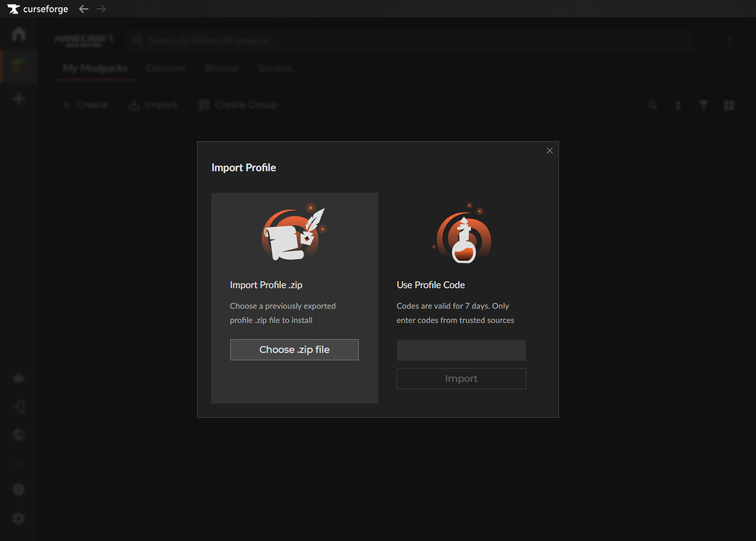This screenshot has width=756, height=541.
Task: Click the crown premium icon in sidebar
Action: click(18, 378)
